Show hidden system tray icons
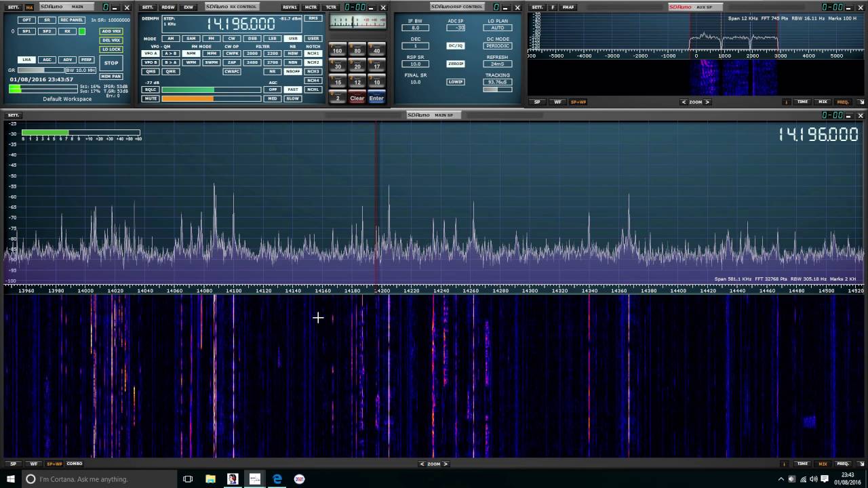The height and width of the screenshot is (488, 868). 781,479
